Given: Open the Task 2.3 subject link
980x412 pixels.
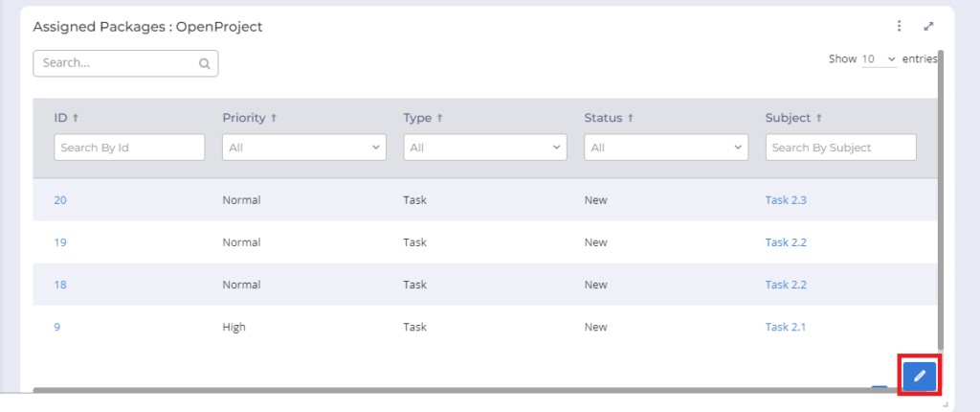Looking at the screenshot, I should [x=786, y=200].
